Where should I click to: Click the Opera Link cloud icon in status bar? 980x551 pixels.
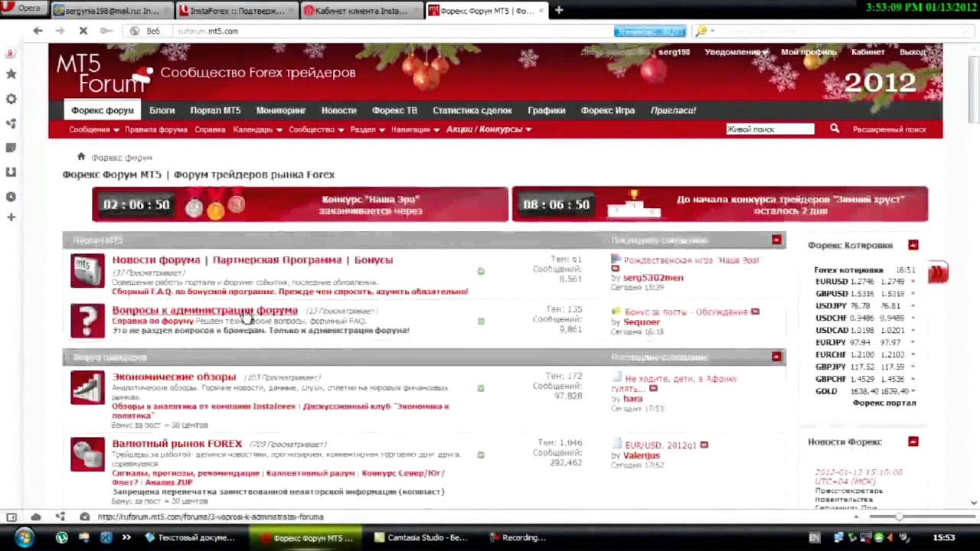point(36,517)
